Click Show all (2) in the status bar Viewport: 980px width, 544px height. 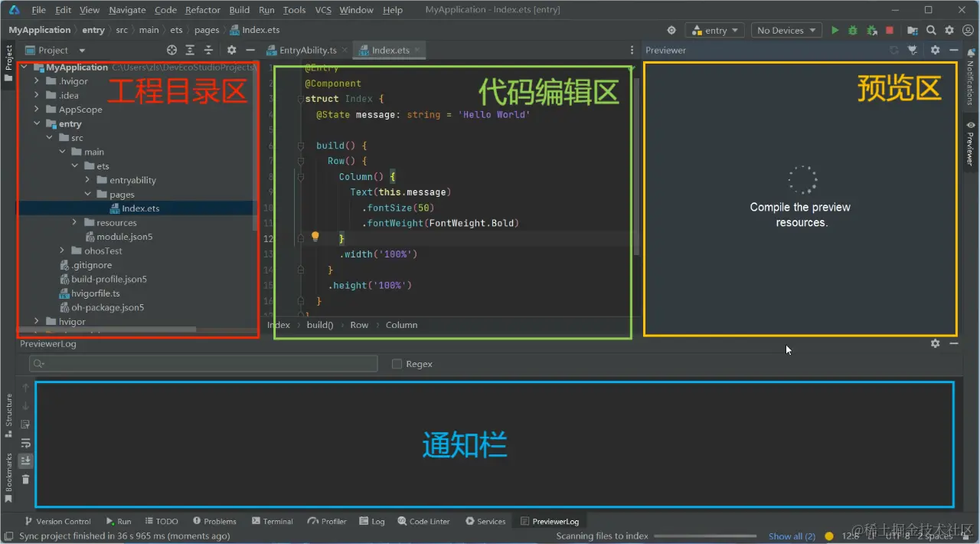pos(792,536)
